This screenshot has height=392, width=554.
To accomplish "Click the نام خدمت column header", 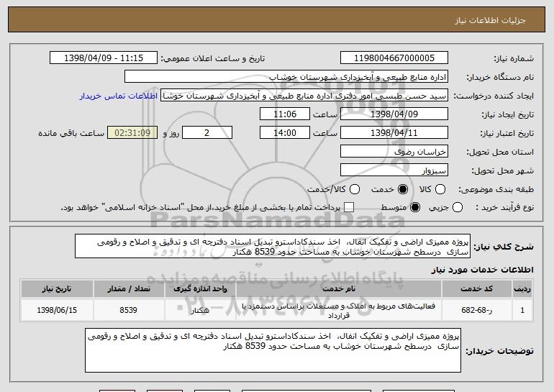I will point(338,289).
